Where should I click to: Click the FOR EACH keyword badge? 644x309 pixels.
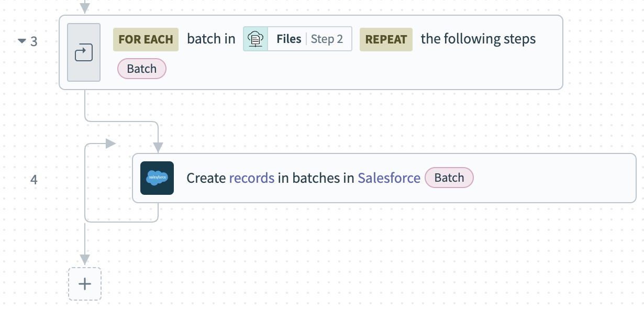146,39
